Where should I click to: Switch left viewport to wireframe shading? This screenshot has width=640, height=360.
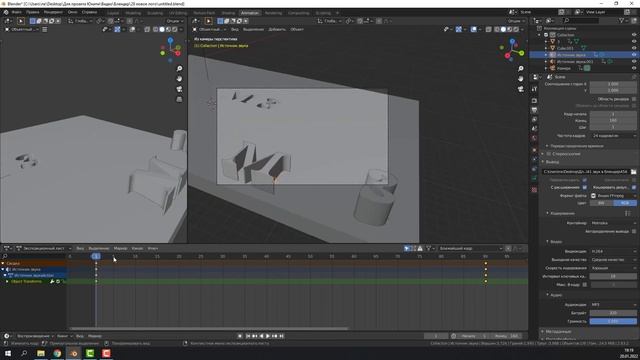156,29
